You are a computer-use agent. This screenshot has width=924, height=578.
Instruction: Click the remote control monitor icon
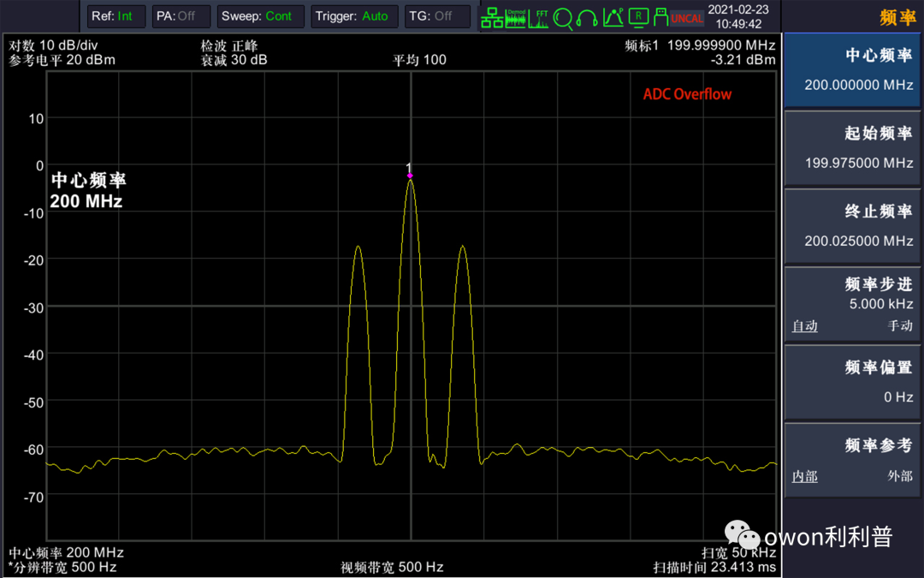tap(638, 18)
